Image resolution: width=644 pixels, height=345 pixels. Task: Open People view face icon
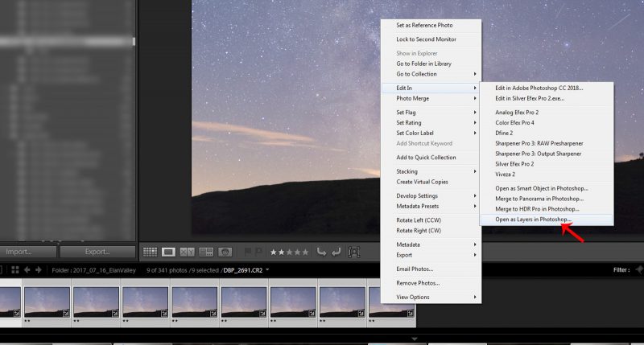(x=225, y=252)
